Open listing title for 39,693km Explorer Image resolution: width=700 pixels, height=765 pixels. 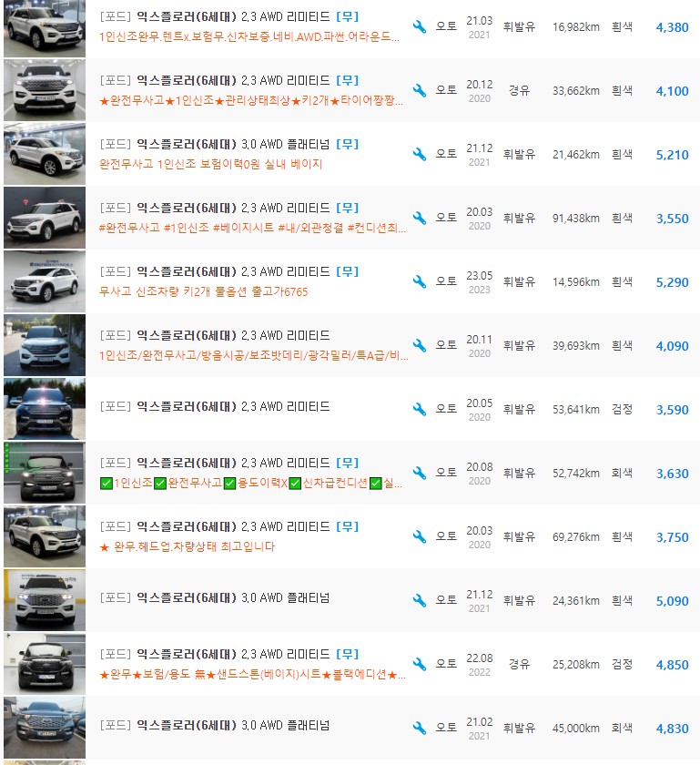[x=215, y=336]
